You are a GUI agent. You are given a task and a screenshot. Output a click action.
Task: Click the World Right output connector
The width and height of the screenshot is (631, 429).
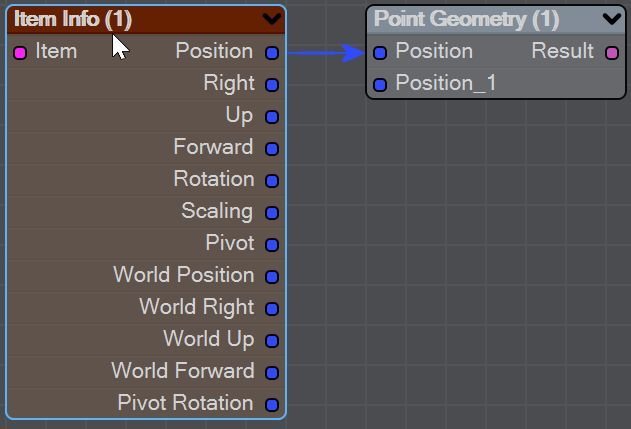272,309
